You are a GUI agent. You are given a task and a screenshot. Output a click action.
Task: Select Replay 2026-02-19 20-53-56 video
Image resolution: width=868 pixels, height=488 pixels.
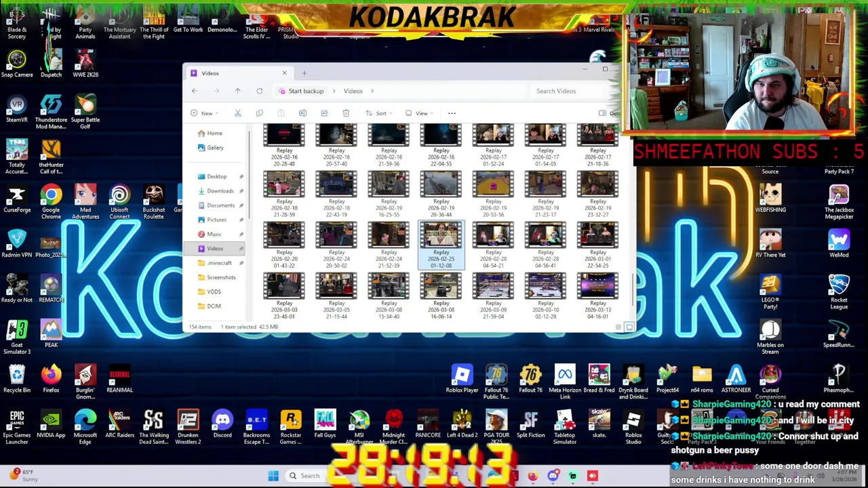pos(493,195)
